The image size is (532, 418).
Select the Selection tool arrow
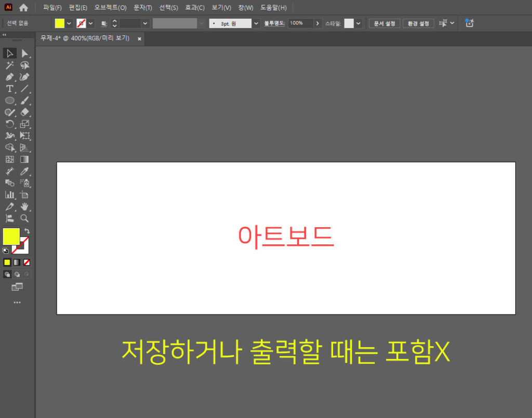pos(9,54)
